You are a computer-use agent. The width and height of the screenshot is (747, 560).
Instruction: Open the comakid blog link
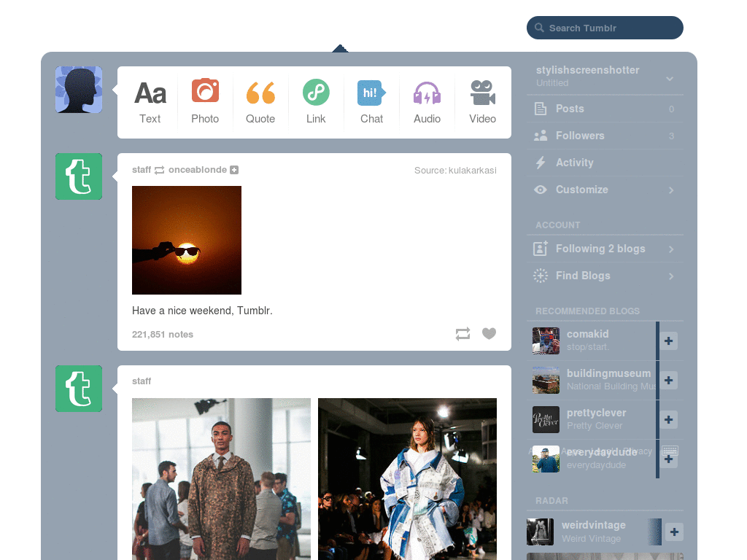(587, 334)
